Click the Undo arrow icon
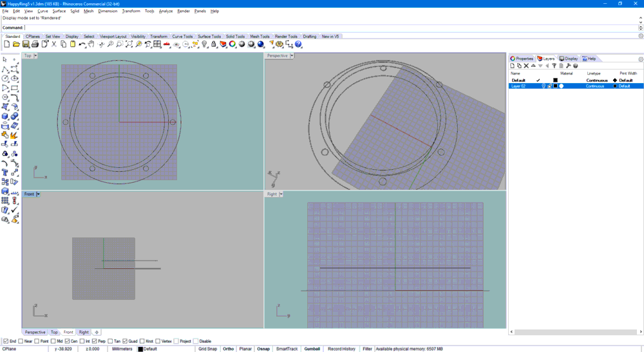The image size is (644, 352). click(x=82, y=44)
